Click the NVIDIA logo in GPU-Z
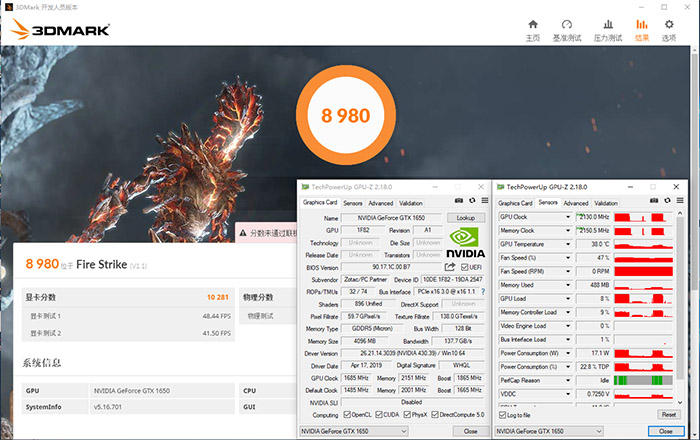 pyautogui.click(x=465, y=243)
